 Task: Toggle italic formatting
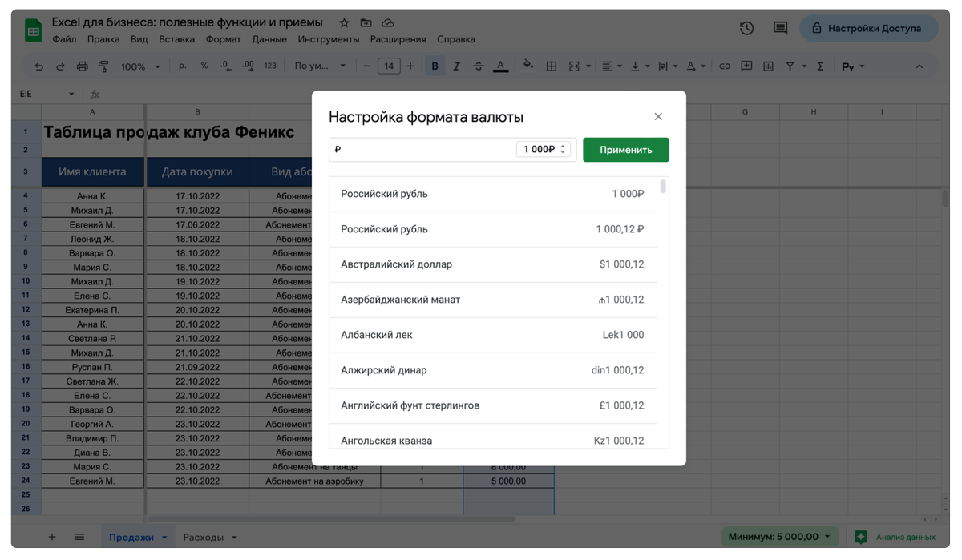457,66
